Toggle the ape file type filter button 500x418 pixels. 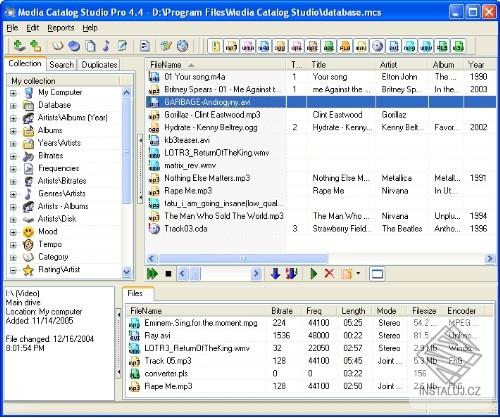click(296, 46)
